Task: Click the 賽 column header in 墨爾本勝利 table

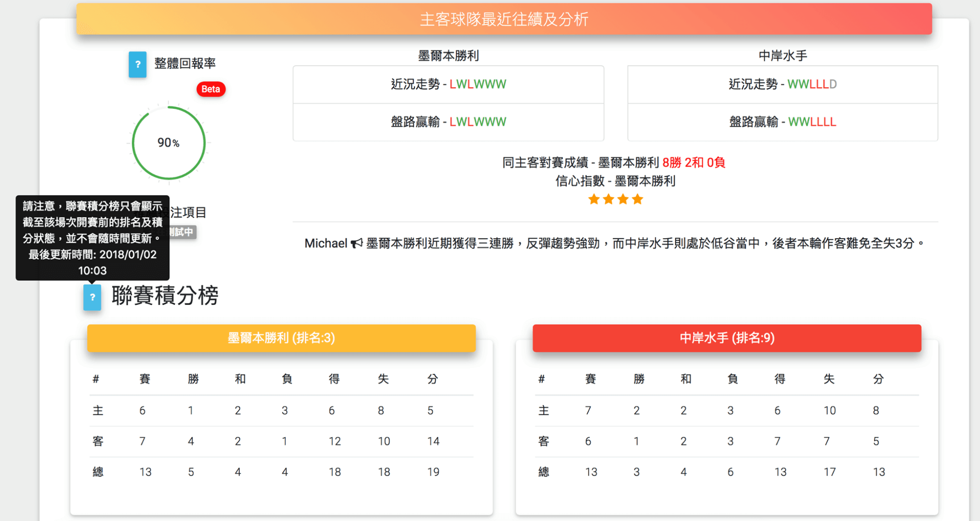Action: [145, 379]
